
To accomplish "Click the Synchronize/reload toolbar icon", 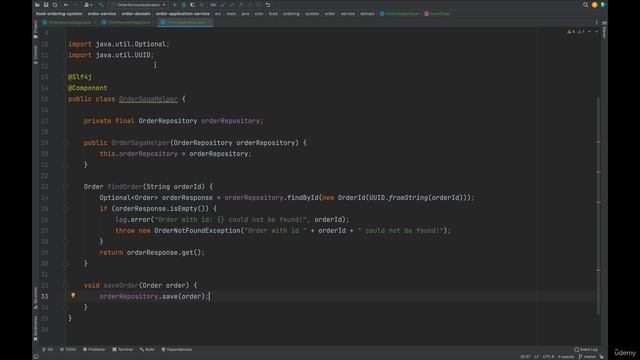I will click(55, 5).
